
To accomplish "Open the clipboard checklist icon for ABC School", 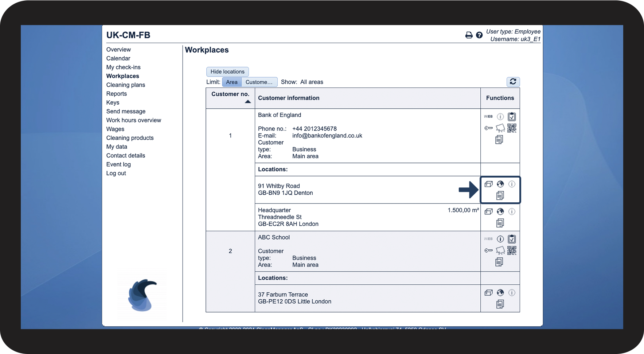I will tap(512, 239).
